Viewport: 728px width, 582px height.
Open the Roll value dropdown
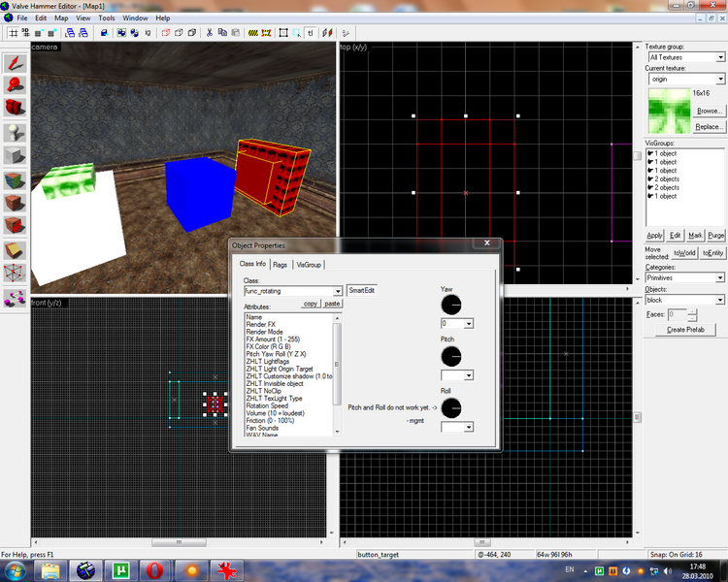click(469, 427)
